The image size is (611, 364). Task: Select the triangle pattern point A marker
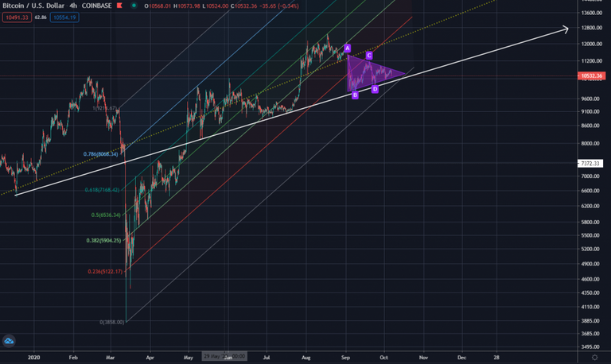coord(347,48)
